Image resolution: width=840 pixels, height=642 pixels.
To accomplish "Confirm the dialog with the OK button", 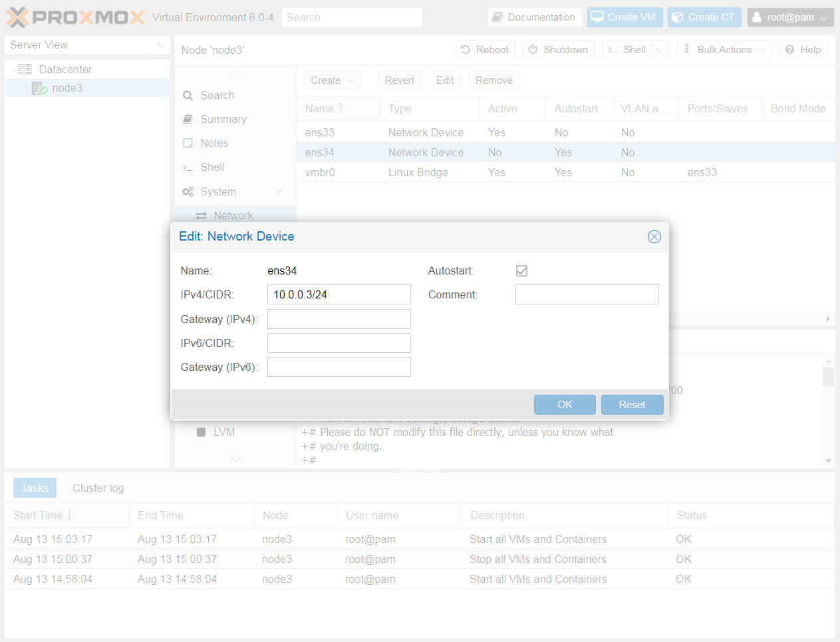I will (x=565, y=405).
